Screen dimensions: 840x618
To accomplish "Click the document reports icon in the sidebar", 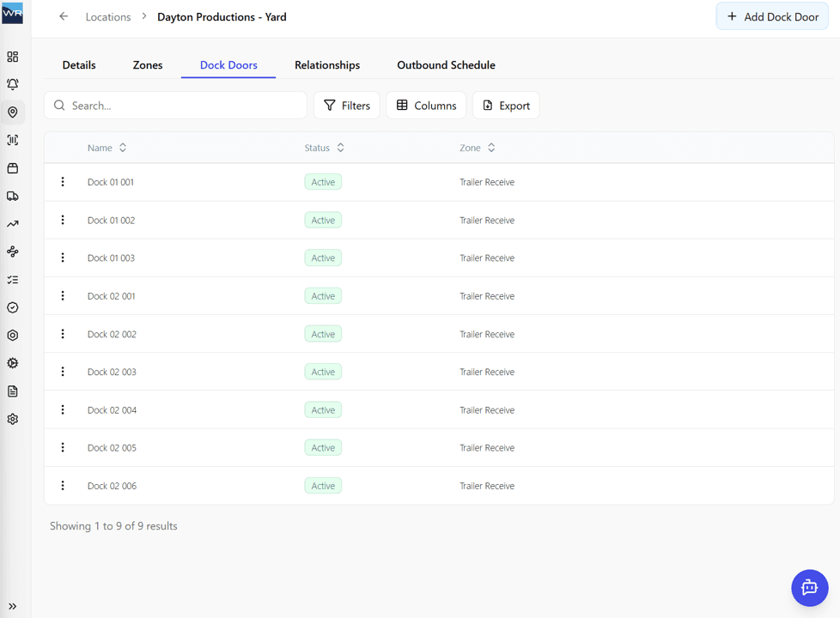I will click(x=12, y=391).
